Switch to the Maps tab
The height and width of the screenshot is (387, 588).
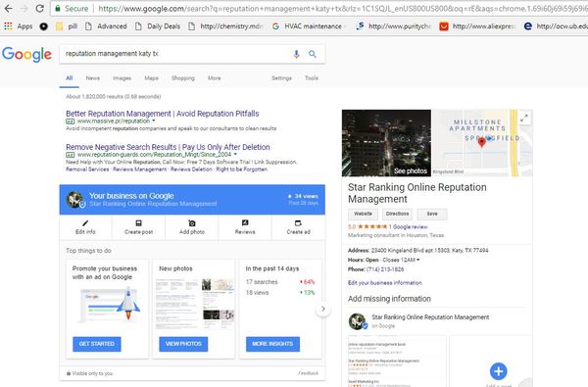point(151,78)
